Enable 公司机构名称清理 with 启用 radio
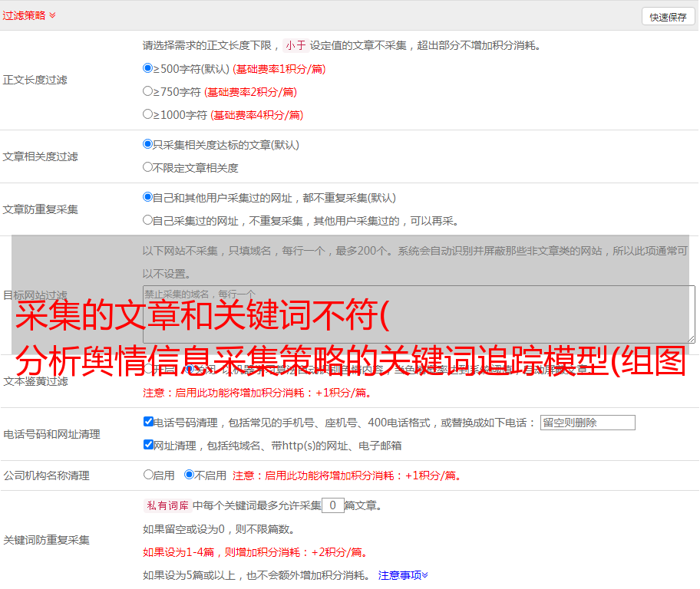This screenshot has width=700, height=589. tap(148, 475)
